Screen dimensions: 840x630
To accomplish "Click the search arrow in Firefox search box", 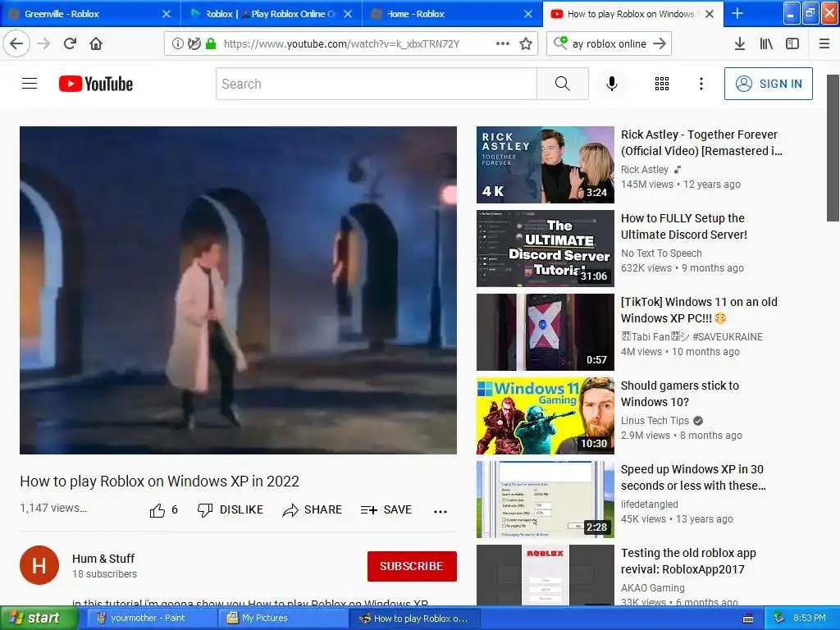I will point(660,44).
